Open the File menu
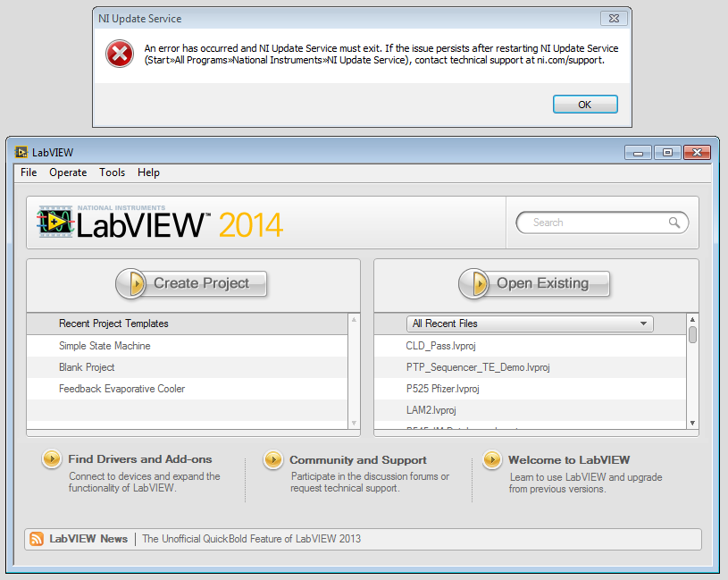Viewport: 728px width, 580px height. pos(29,172)
